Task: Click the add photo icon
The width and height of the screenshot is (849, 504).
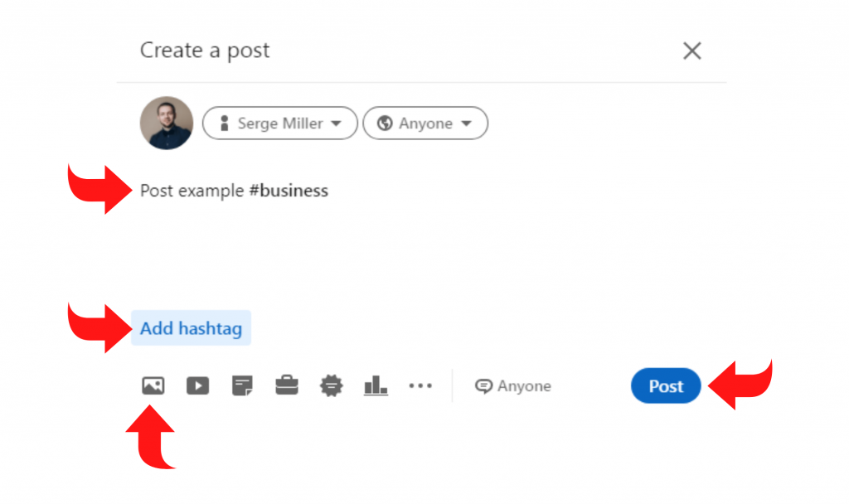Action: (153, 385)
